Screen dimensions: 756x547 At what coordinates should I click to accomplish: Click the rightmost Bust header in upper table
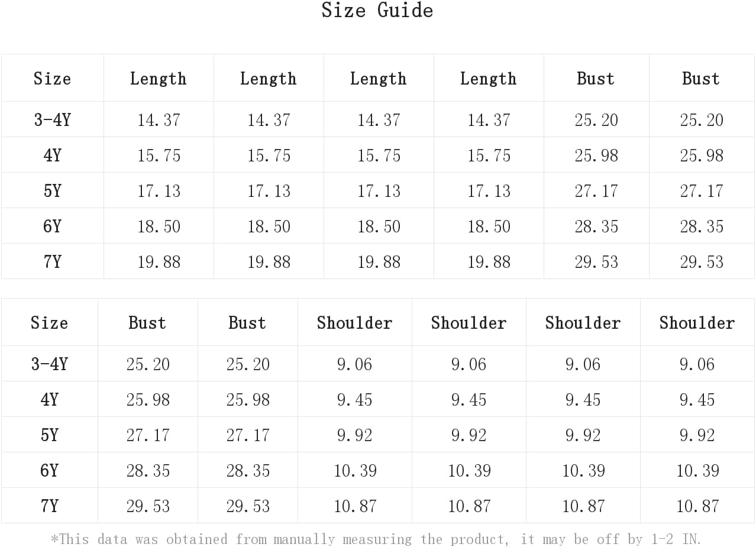pyautogui.click(x=701, y=79)
